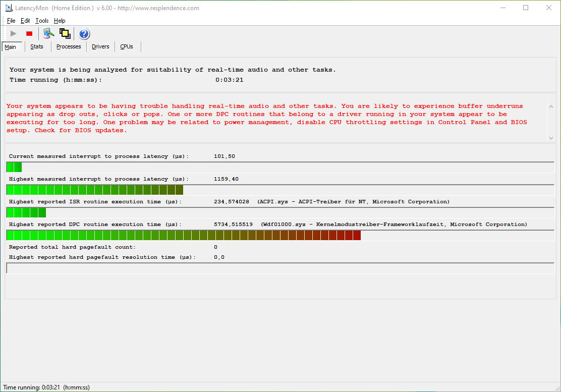561x392 pixels.
Task: Click the red warning message text
Action: [x=267, y=118]
